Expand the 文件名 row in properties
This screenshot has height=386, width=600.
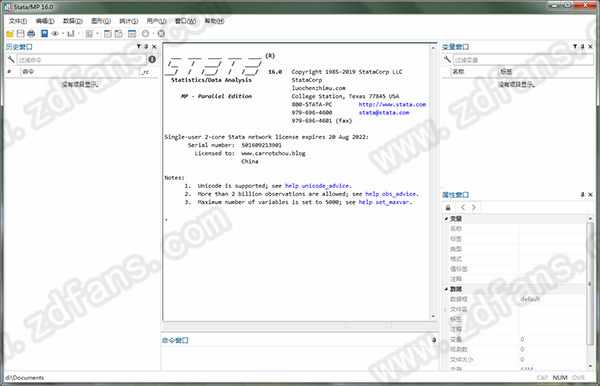445,309
